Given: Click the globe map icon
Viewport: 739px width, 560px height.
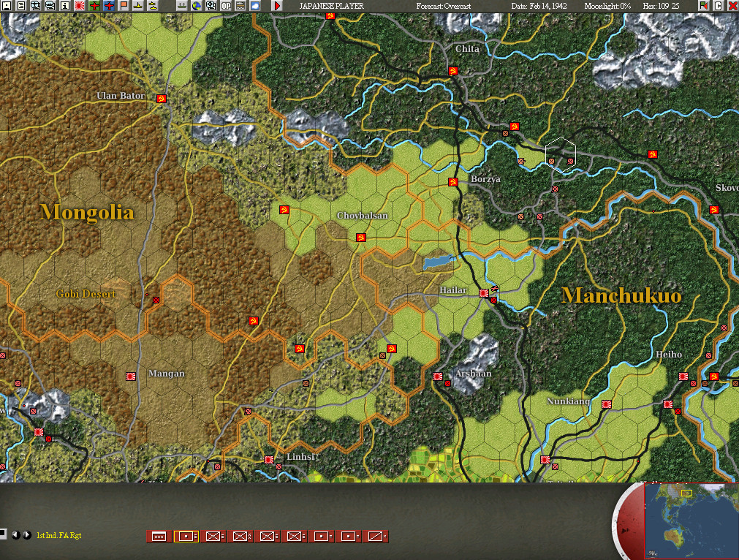Looking at the screenshot, I should click(x=196, y=6).
